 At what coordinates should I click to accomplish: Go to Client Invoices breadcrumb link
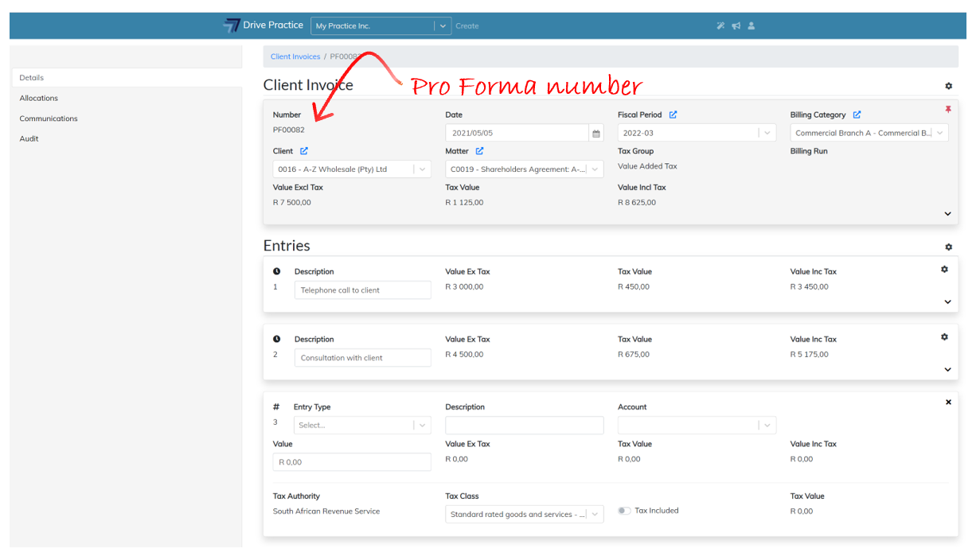tap(295, 56)
